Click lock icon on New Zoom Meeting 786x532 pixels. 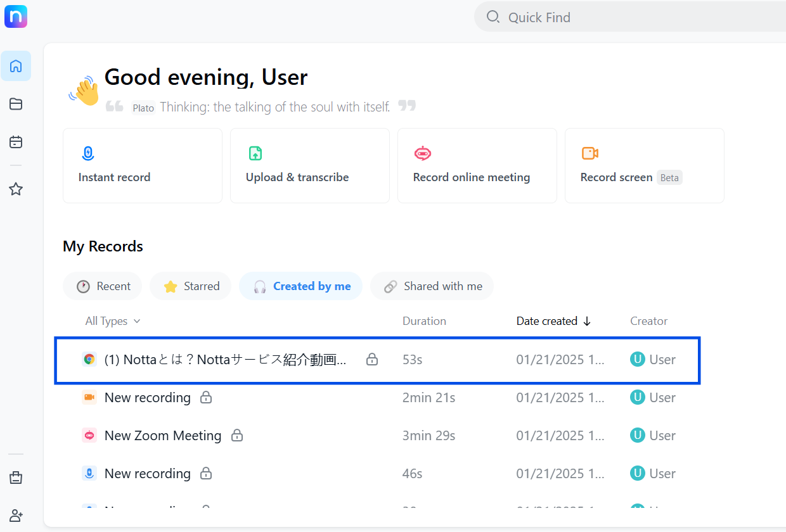tap(237, 436)
